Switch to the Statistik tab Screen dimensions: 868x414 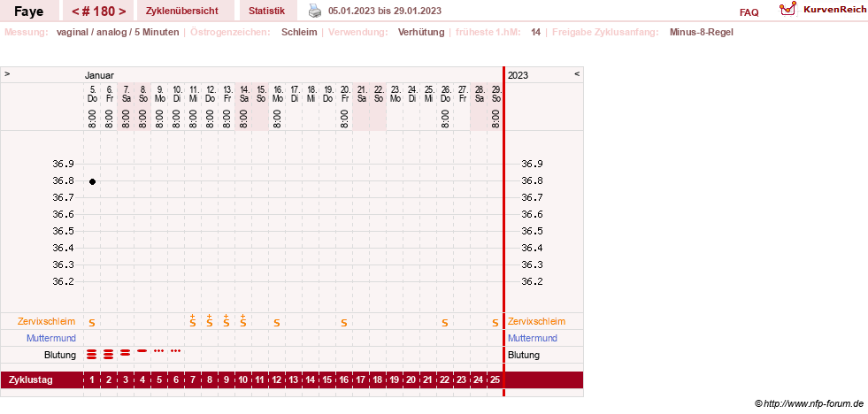pyautogui.click(x=267, y=11)
